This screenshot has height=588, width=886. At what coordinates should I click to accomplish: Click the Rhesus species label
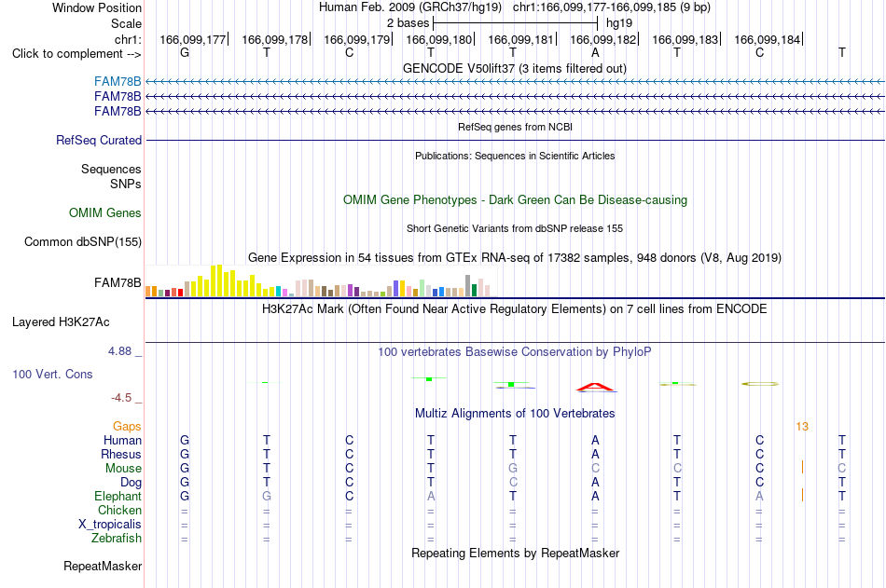pos(121,455)
